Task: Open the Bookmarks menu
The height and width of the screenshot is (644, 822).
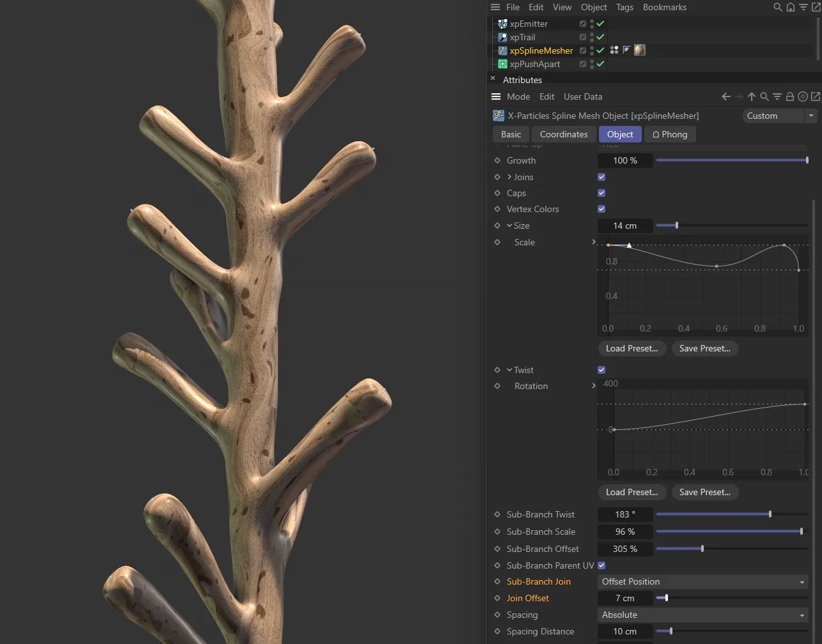Action: (x=664, y=7)
